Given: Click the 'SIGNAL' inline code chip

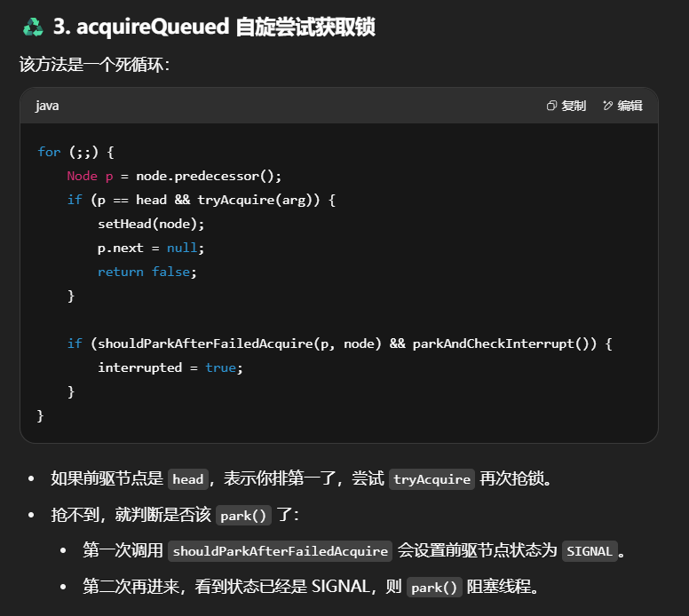Looking at the screenshot, I should click(x=590, y=551).
